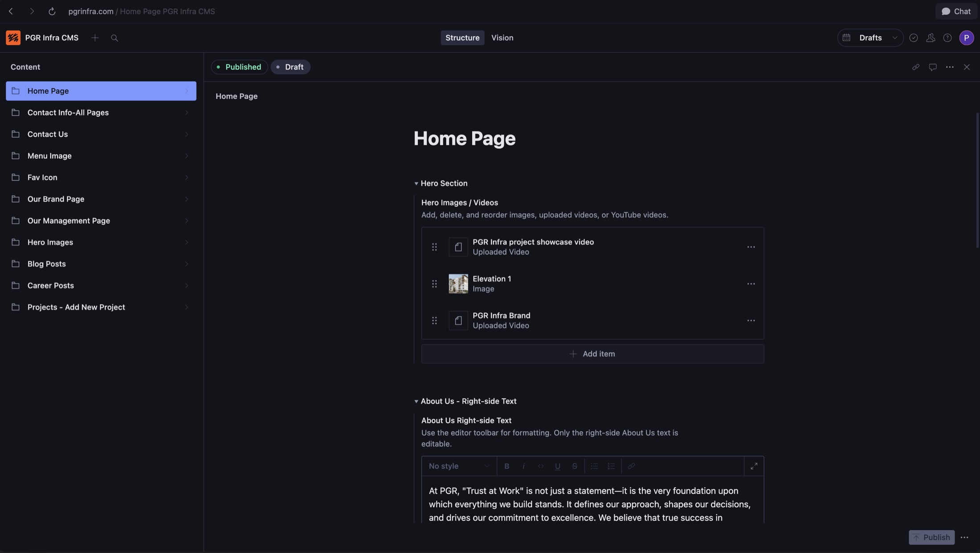Open the members presence icon
This screenshot has width=980, height=553.
coord(931,38)
